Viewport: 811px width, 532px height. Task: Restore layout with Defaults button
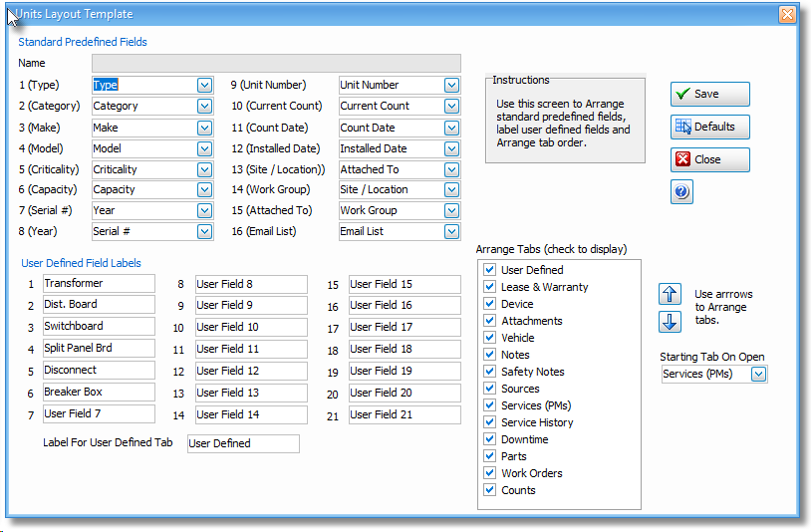[x=710, y=127]
